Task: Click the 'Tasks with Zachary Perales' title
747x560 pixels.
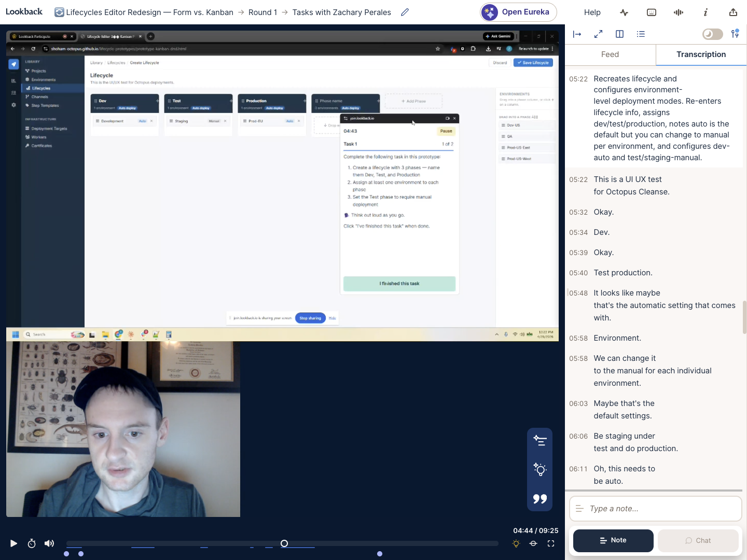Action: coord(341,12)
